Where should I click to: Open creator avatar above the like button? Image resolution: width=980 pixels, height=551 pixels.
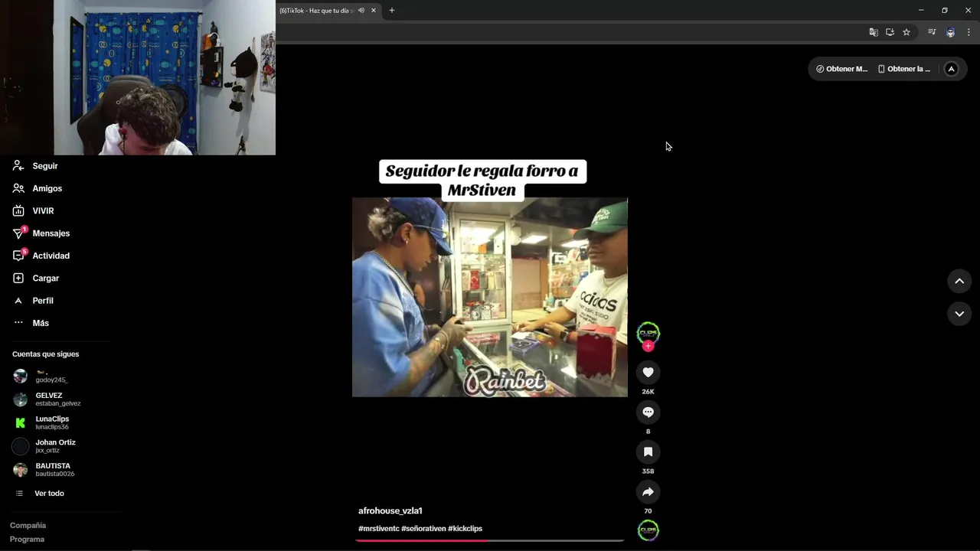(x=648, y=332)
